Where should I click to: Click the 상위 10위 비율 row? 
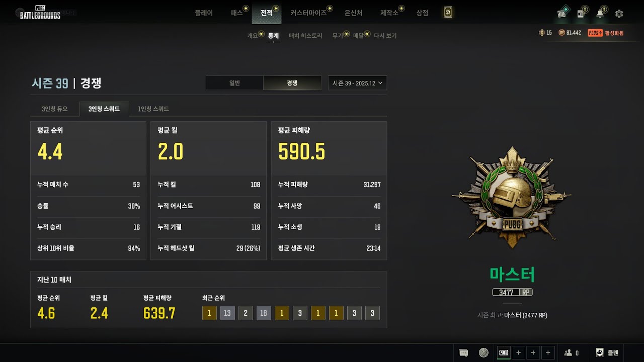coord(88,248)
